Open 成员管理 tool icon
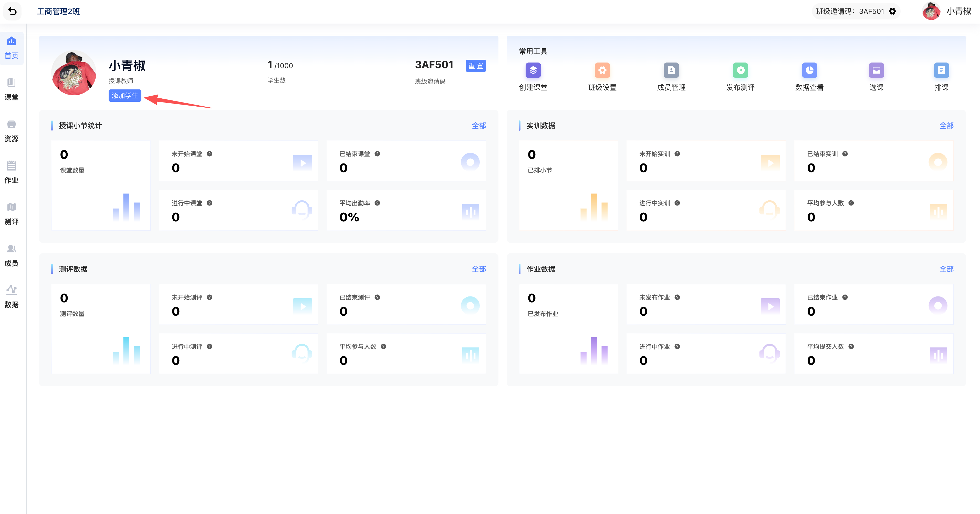Screen dimensions: 980x514 pos(671,70)
